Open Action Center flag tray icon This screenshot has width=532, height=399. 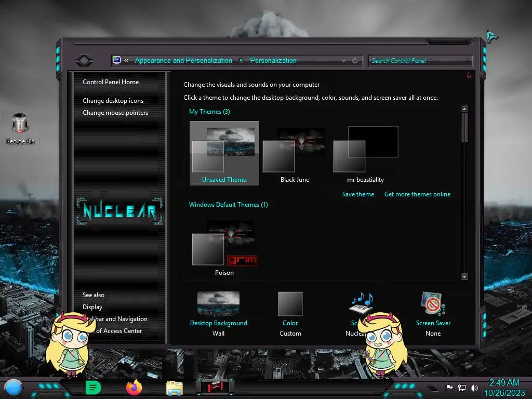449,388
